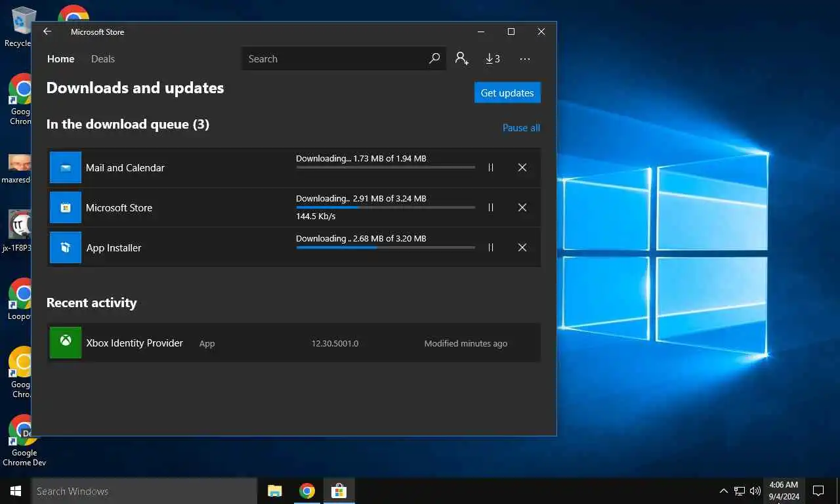Viewport: 840px width, 504px height.
Task: Cancel the Microsoft Store download
Action: 522,207
